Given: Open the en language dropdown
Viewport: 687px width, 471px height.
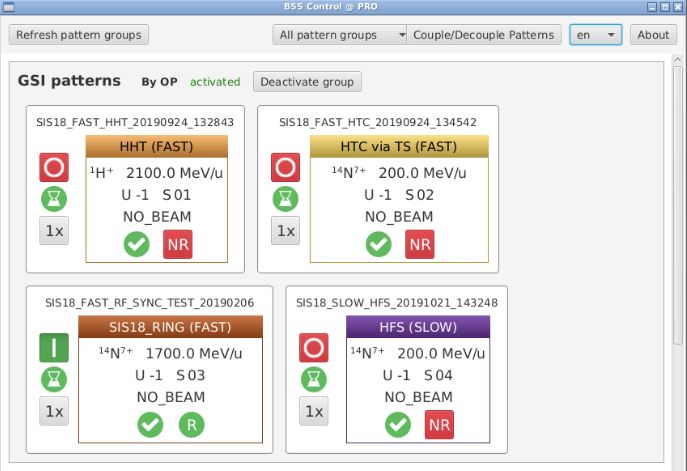Looking at the screenshot, I should [x=595, y=35].
